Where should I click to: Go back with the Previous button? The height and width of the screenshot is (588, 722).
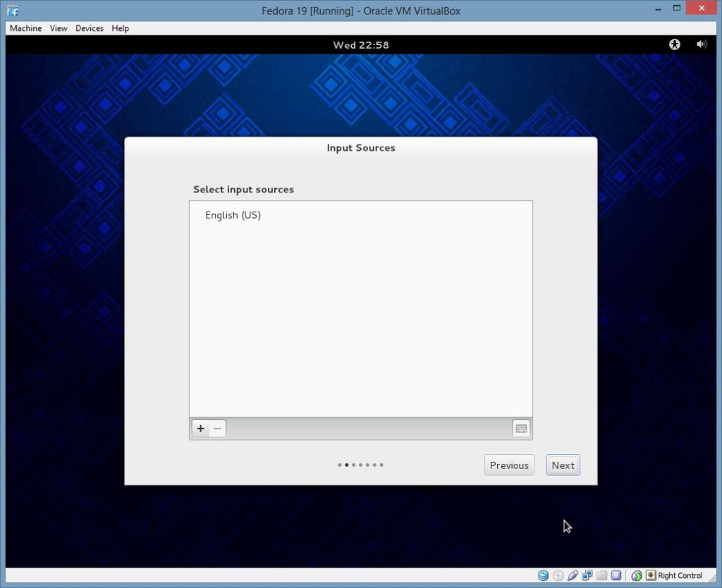click(x=509, y=465)
